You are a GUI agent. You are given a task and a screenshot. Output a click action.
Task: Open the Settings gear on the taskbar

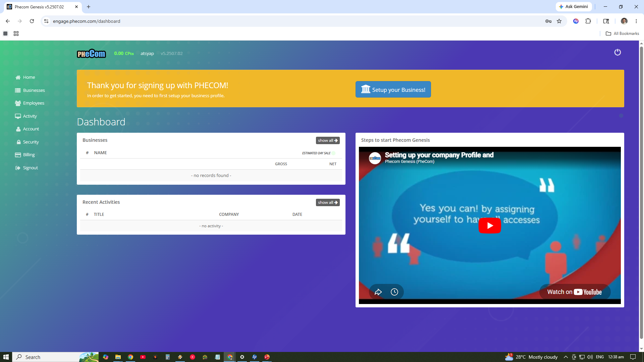tap(242, 357)
